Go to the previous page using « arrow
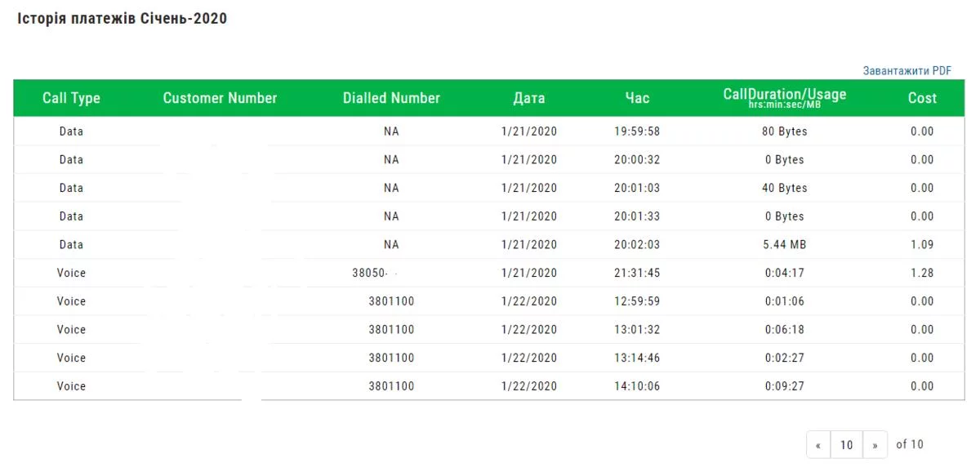 click(818, 445)
